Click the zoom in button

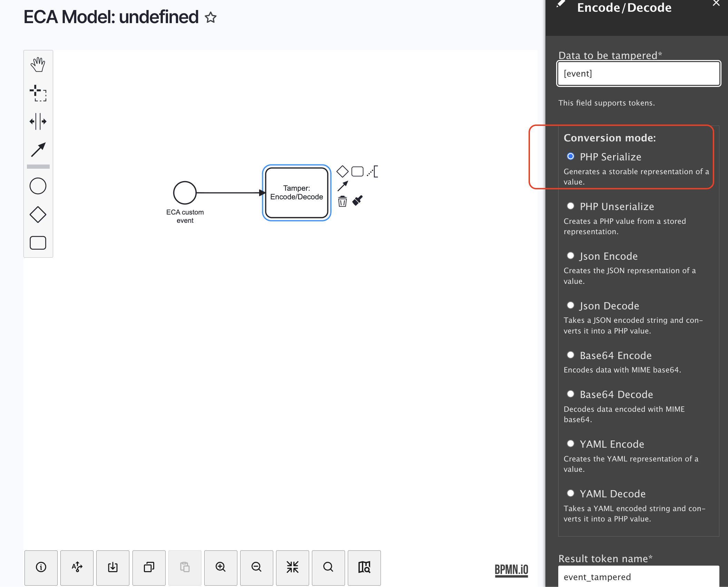point(220,567)
